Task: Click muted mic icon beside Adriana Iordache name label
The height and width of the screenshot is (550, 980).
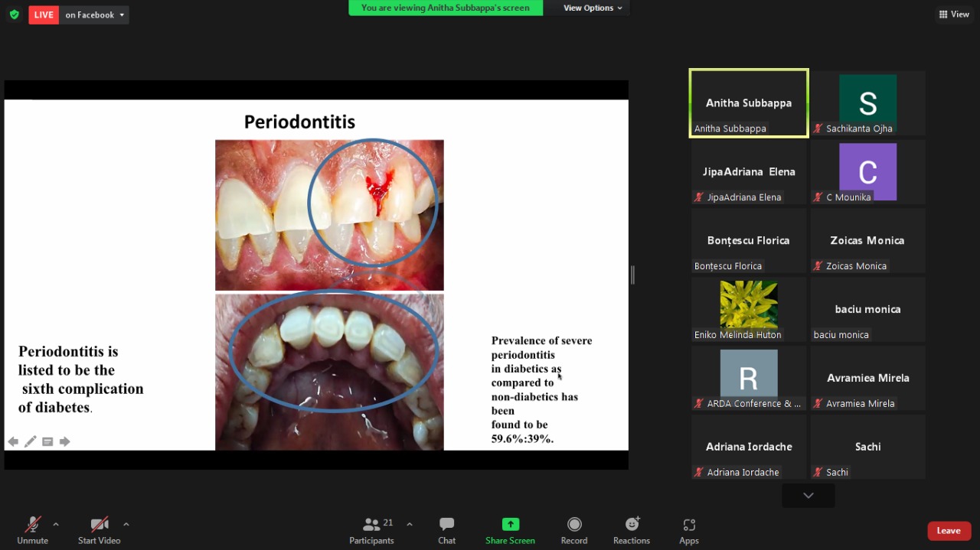Action: point(699,473)
